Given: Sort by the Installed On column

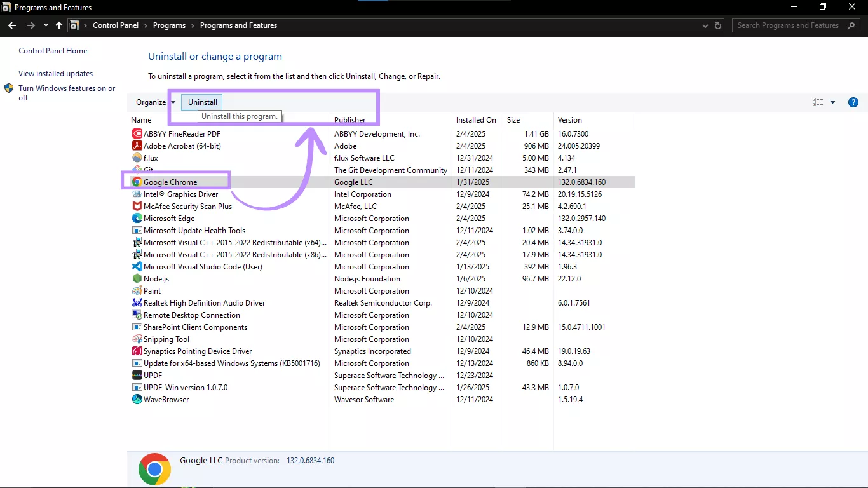Looking at the screenshot, I should 476,120.
